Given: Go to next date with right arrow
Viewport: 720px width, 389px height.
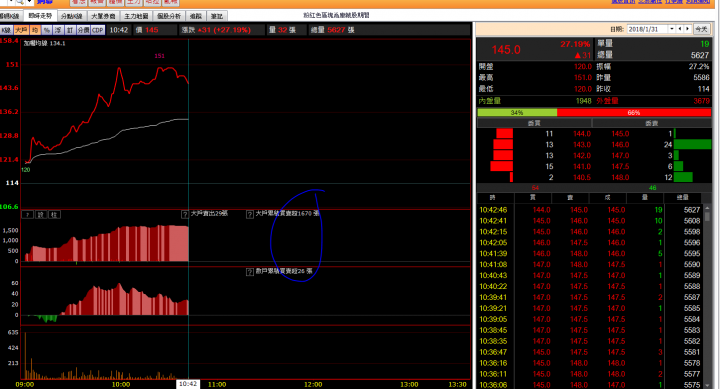Looking at the screenshot, I should [x=687, y=29].
